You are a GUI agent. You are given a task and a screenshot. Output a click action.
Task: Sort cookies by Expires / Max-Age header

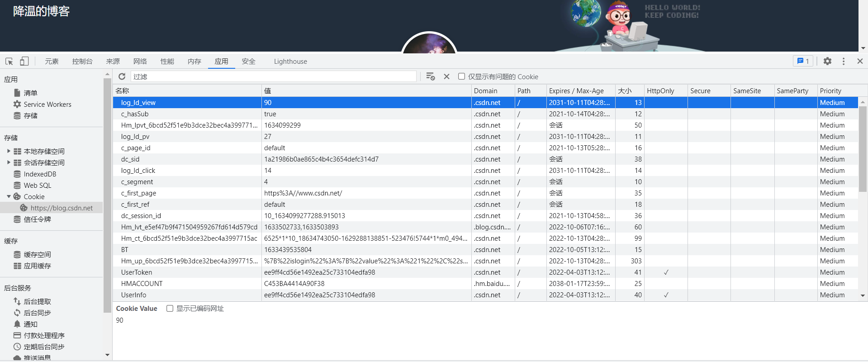click(581, 90)
